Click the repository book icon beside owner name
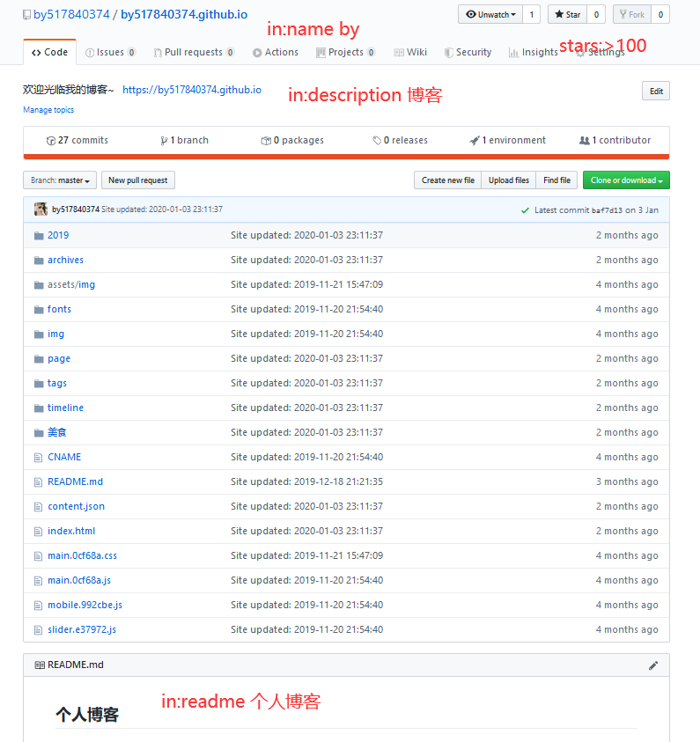This screenshot has width=700, height=742. (26, 15)
